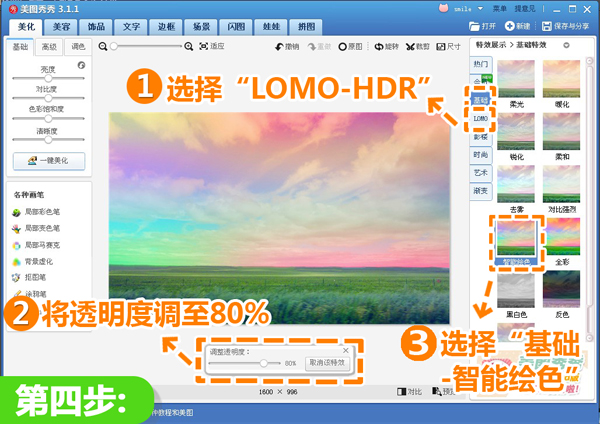This screenshot has width=600, height=424.
Task: Undo with the 撤销 arrow
Action: [x=279, y=47]
